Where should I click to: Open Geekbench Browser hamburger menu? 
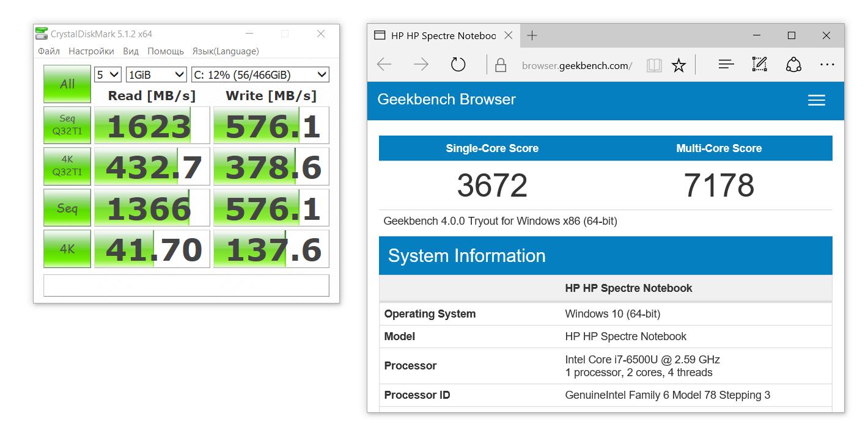tap(817, 100)
